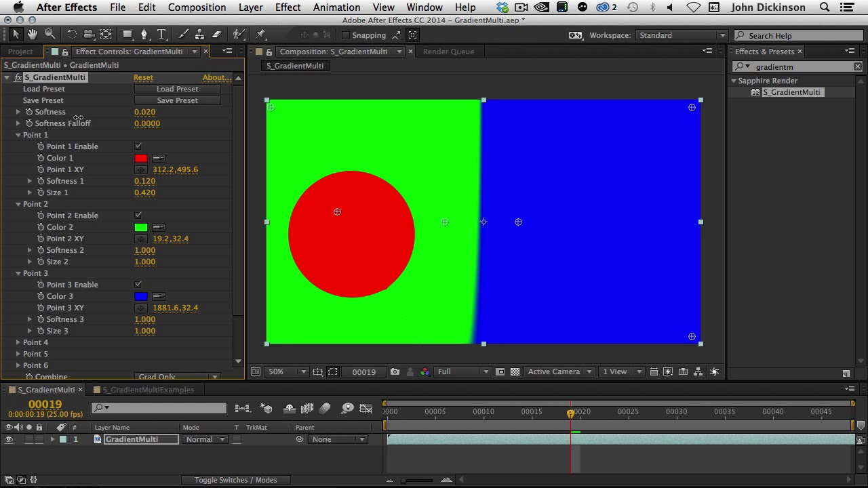Open the 50% magnification dropdown
This screenshot has height=488, width=868.
point(286,371)
